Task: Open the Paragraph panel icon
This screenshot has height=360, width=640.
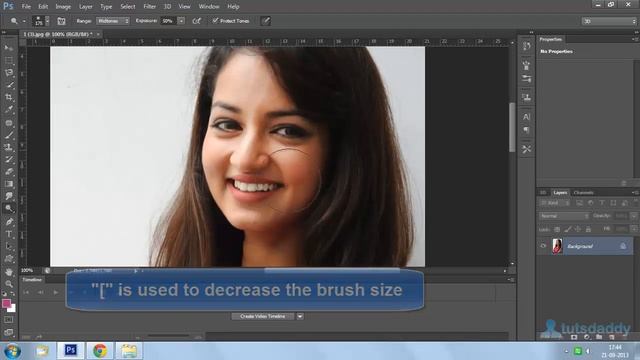Action: coord(527,130)
